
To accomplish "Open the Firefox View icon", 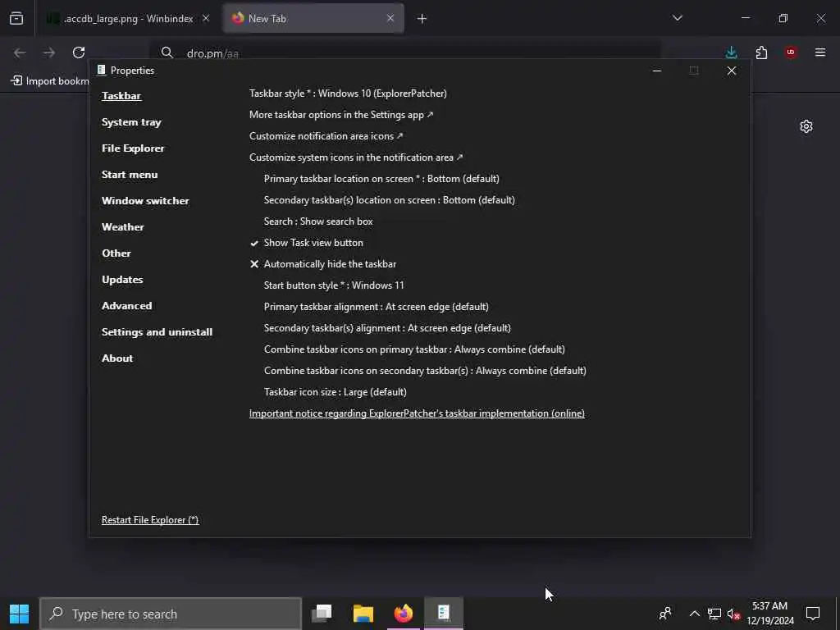I will tap(16, 18).
